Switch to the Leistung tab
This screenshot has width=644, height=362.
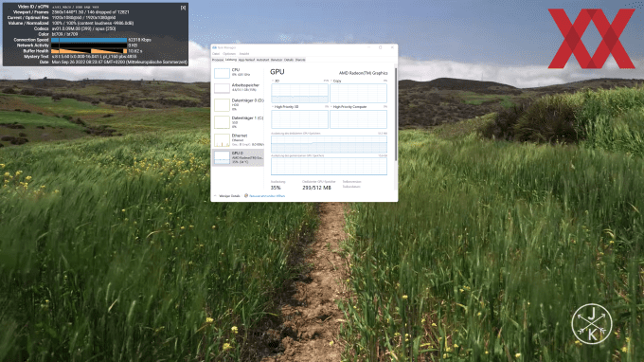(231, 60)
